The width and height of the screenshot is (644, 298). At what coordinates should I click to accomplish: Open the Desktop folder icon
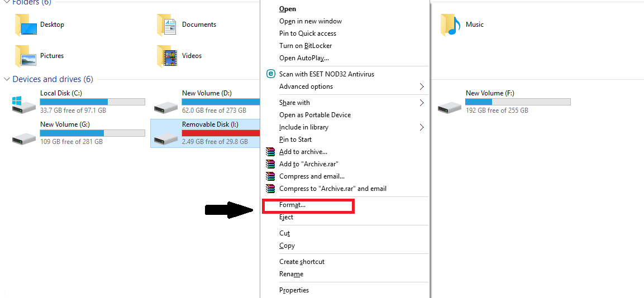[25, 25]
